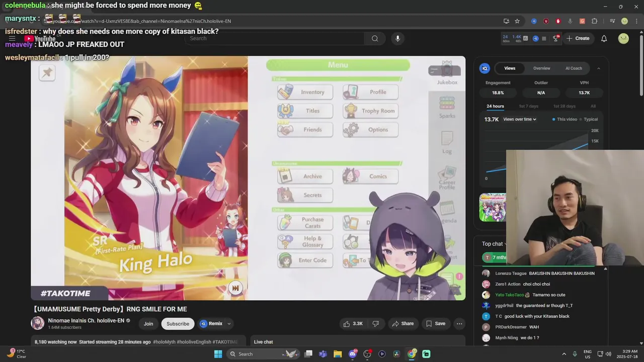Screen dimensions: 644x362
Task: Open the YouTube notifications bell
Action: 604,39
